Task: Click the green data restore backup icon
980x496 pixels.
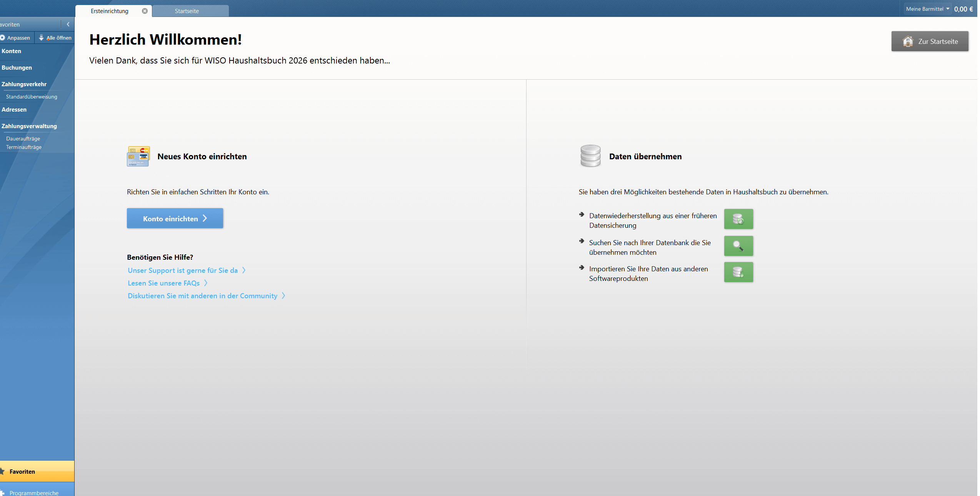Action: pyautogui.click(x=738, y=219)
